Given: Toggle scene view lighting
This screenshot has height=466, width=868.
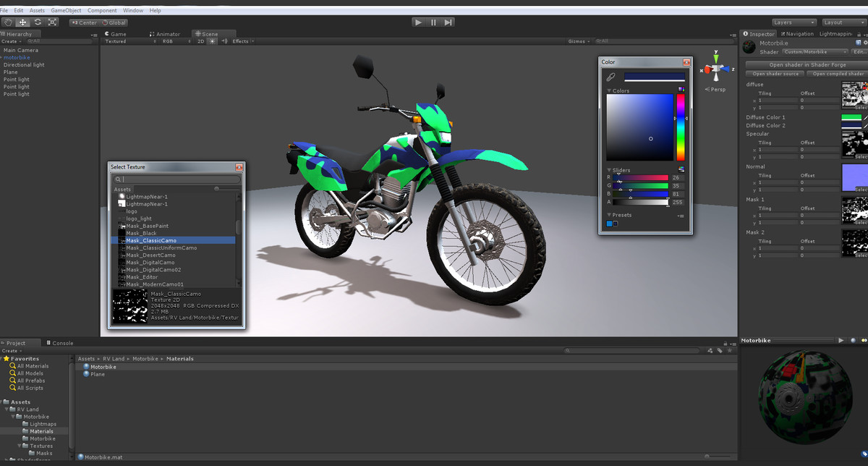Looking at the screenshot, I should (212, 41).
